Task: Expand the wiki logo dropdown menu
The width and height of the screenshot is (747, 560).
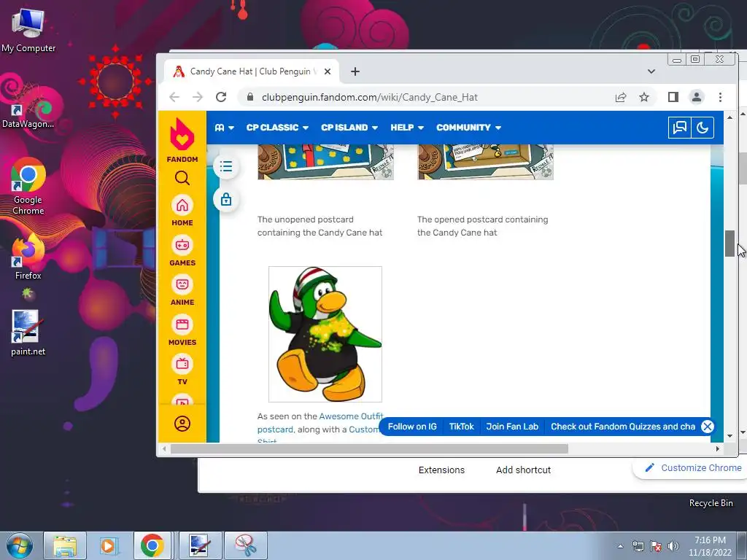Action: 225,128
